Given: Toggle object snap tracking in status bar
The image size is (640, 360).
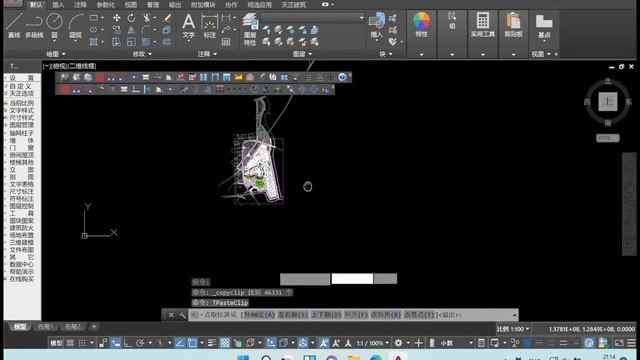Looking at the screenshot, I should pos(180,343).
